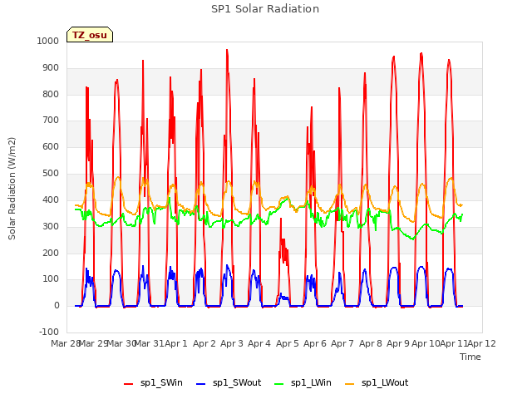This screenshot has height=399, width=532.
Task: Click the Apr 2 x-axis date label
Action: point(204,343)
